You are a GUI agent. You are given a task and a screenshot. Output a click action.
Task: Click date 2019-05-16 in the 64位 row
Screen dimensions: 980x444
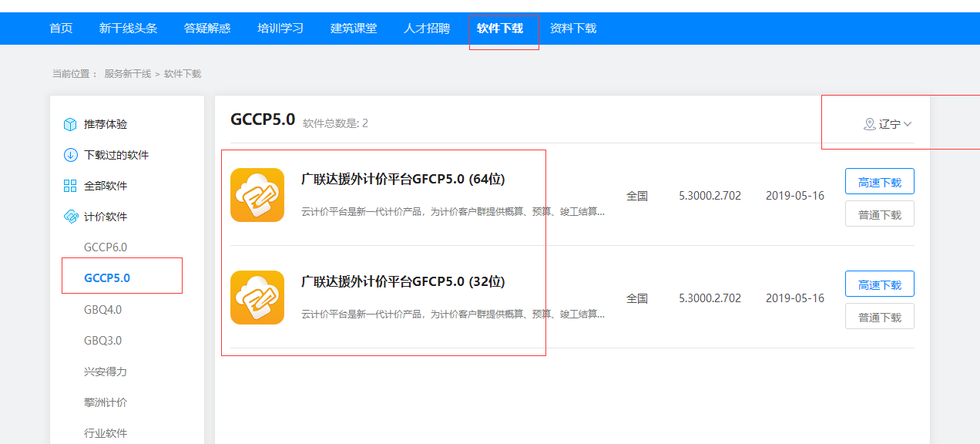[795, 196]
